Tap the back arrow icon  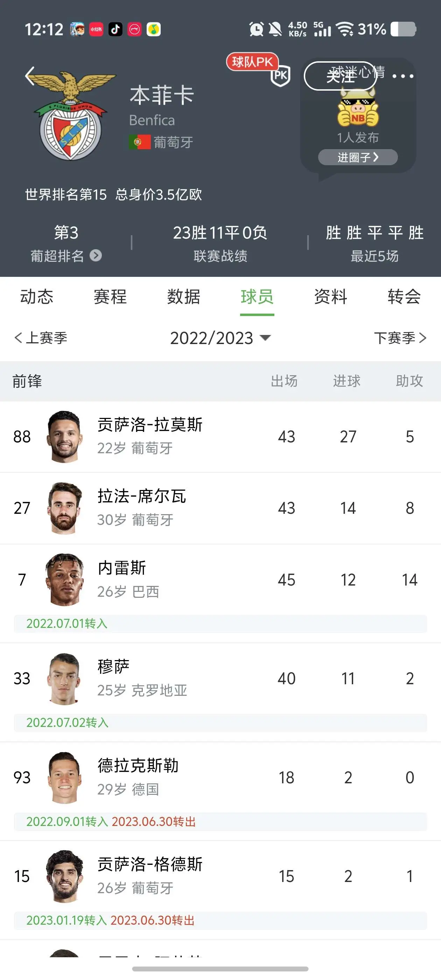coord(30,76)
